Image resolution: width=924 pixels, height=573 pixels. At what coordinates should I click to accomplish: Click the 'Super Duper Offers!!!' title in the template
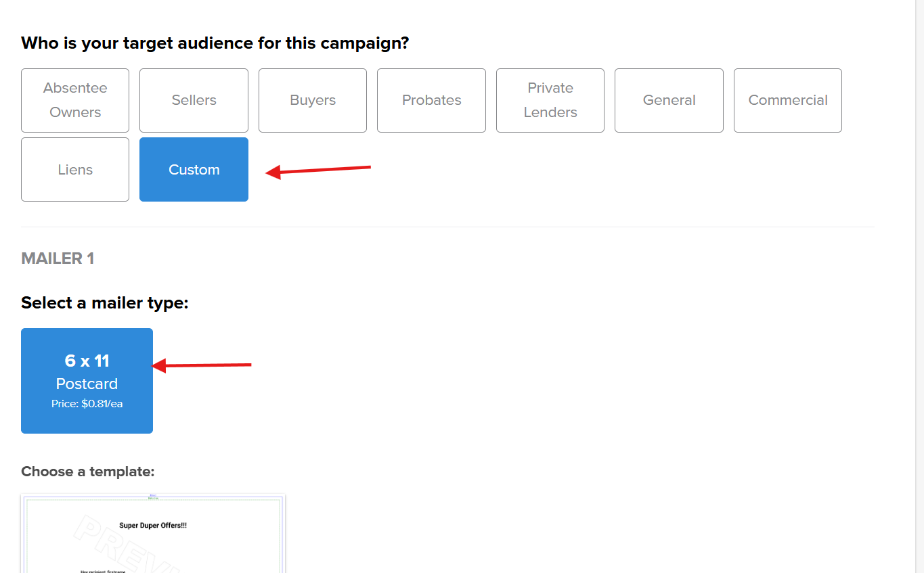click(153, 526)
